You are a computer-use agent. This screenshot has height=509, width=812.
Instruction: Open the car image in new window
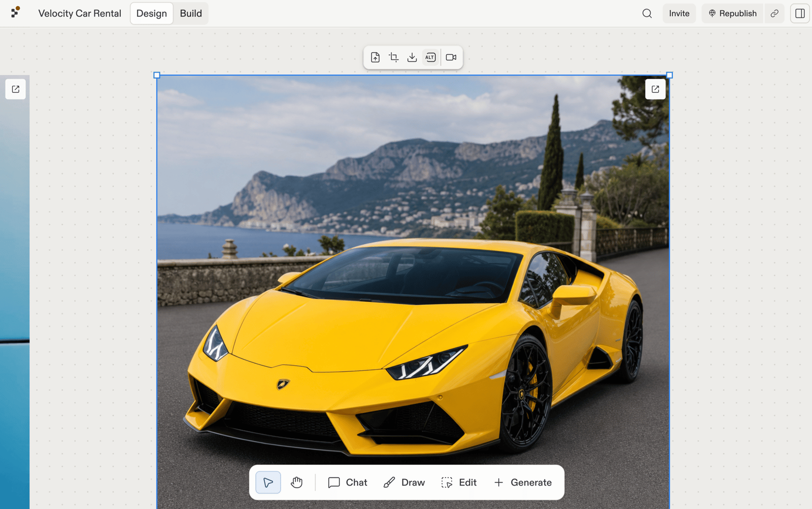tap(655, 89)
